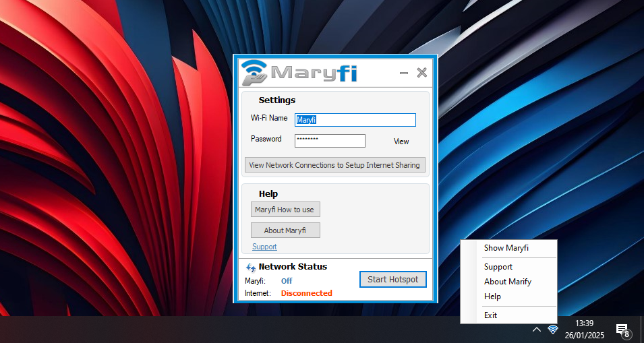The height and width of the screenshot is (343, 644).
Task: Click the Settings section heading
Action: pos(277,100)
